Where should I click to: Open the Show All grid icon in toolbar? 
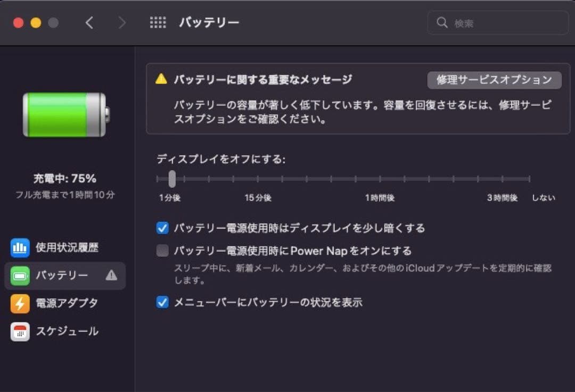click(x=158, y=22)
